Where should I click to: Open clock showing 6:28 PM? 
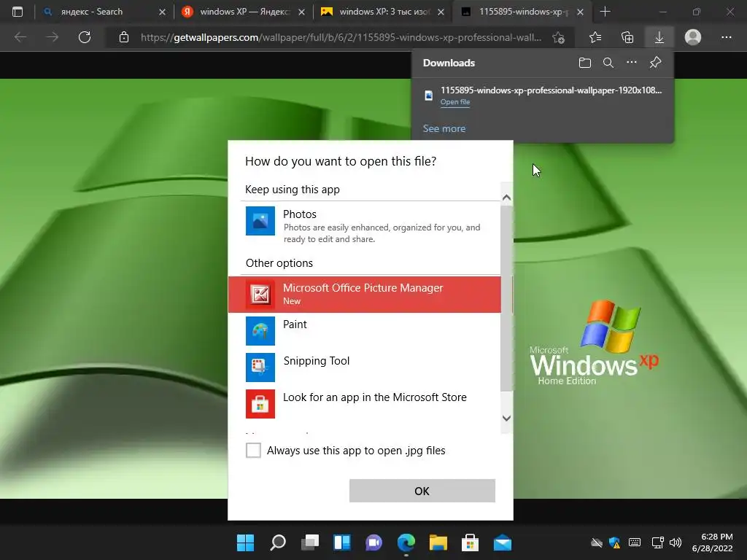[712, 542]
